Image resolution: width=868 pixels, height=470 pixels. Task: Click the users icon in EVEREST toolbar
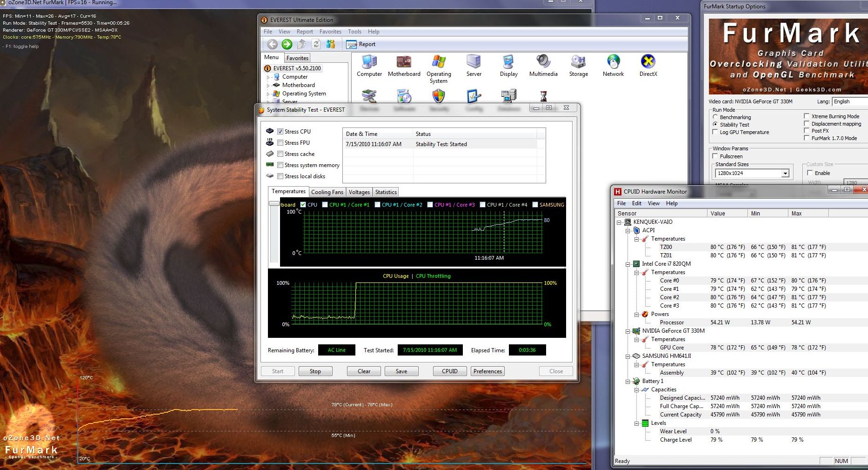331,44
